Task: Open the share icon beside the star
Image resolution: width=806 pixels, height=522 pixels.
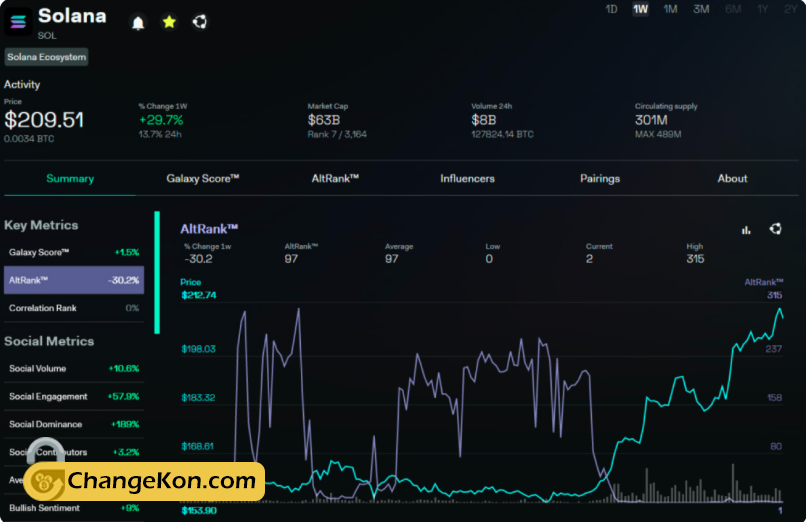Action: [199, 22]
